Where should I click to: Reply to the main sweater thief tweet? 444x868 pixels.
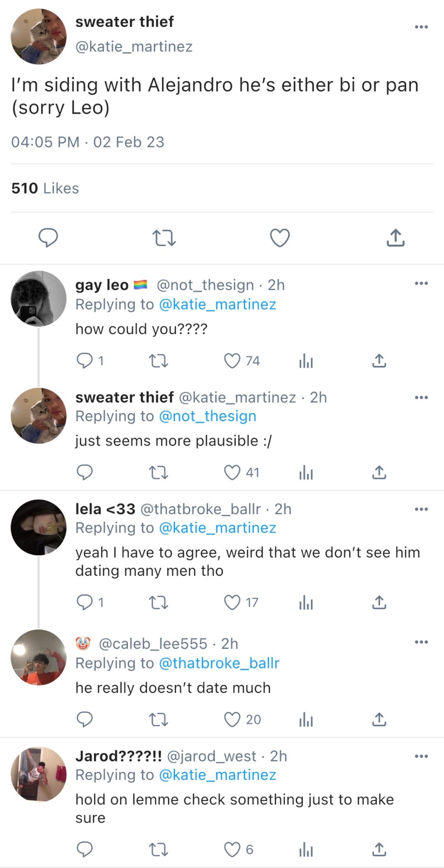(48, 238)
